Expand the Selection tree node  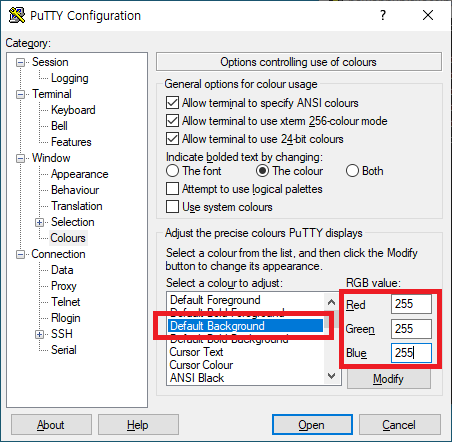[39, 222]
